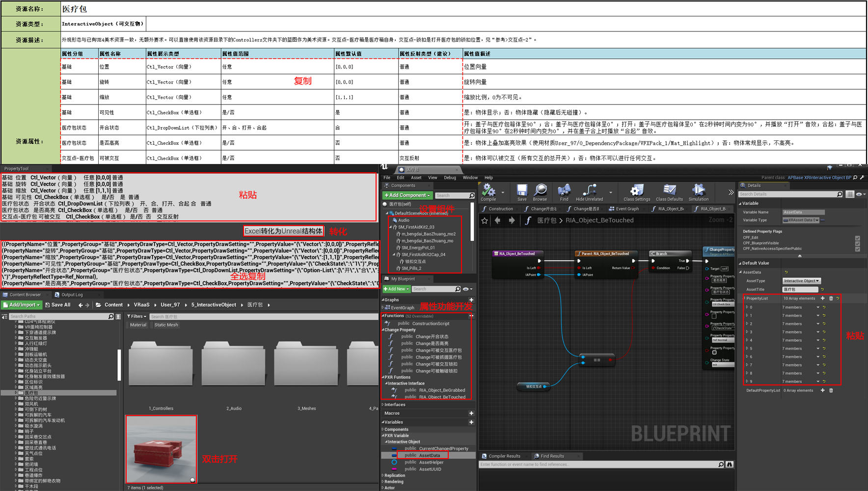This screenshot has height=491, width=868.
Task: Expand PropertyList array element 5
Action: (747, 349)
